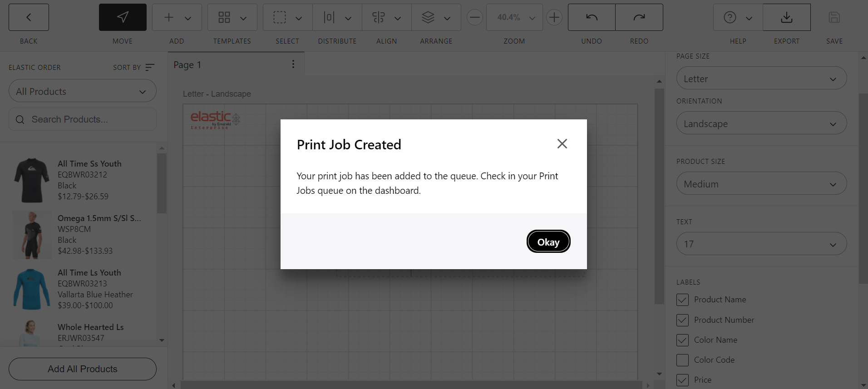Select the Move tool
The height and width of the screenshot is (389, 868).
(123, 17)
